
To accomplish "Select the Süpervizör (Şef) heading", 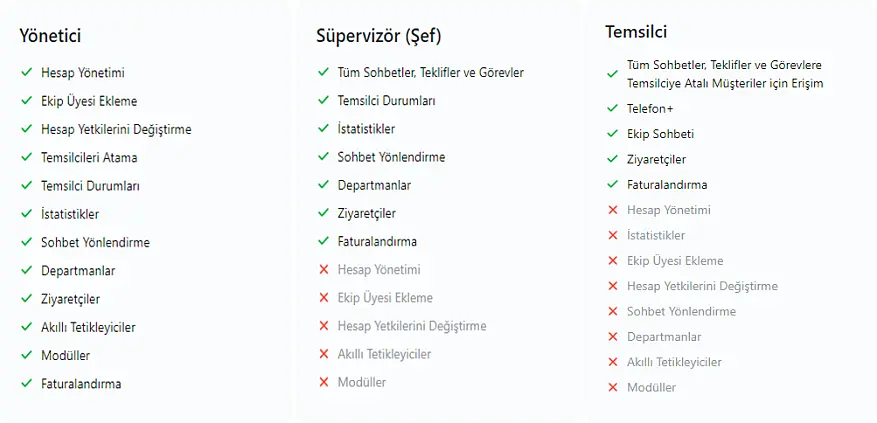I will 378,37.
